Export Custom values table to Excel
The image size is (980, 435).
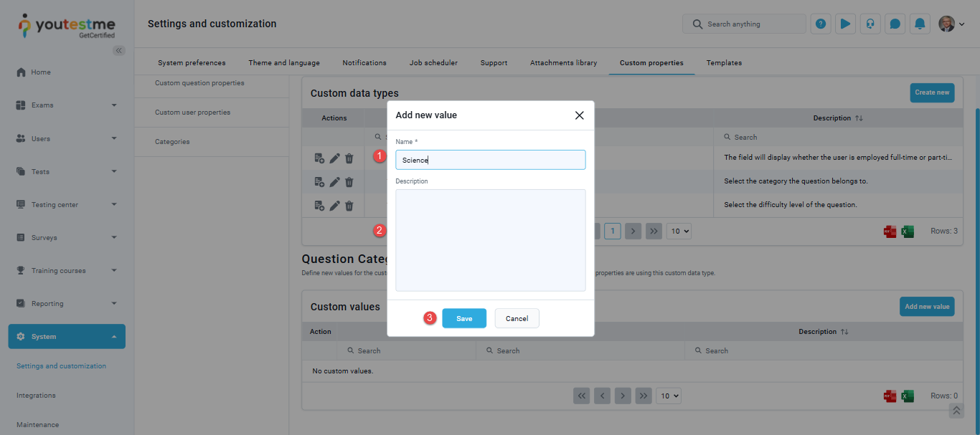click(908, 396)
